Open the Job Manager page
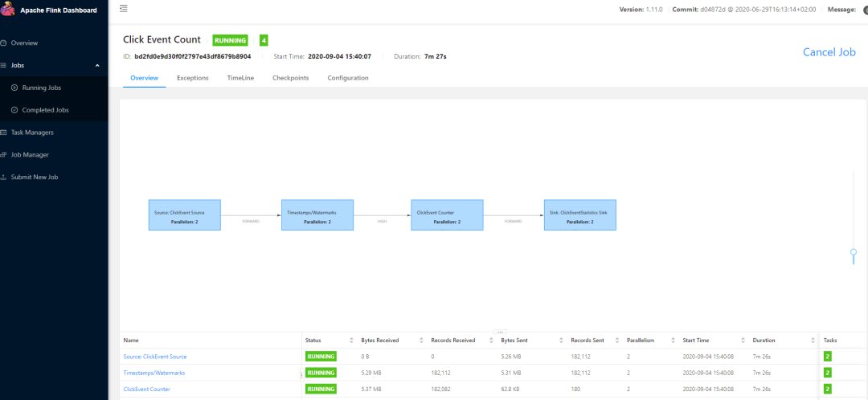The height and width of the screenshot is (400, 868). pyautogui.click(x=29, y=154)
